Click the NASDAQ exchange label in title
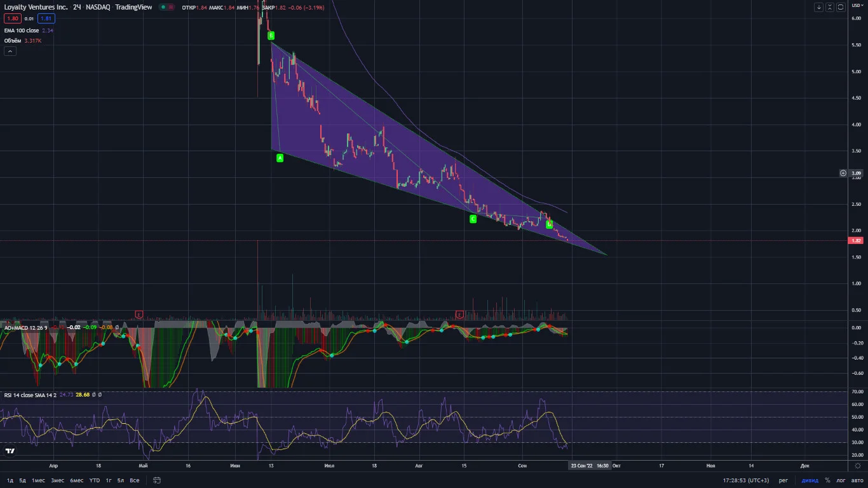This screenshot has height=488, width=868. point(97,8)
